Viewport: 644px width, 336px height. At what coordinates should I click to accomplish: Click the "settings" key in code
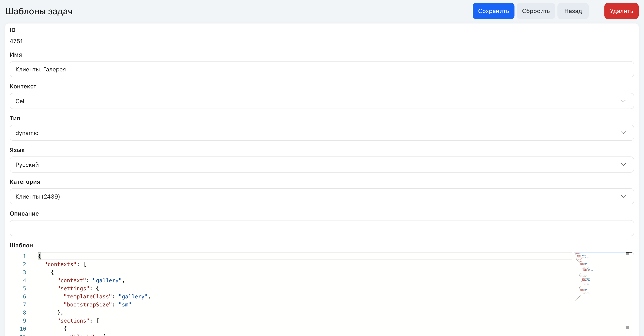click(73, 289)
